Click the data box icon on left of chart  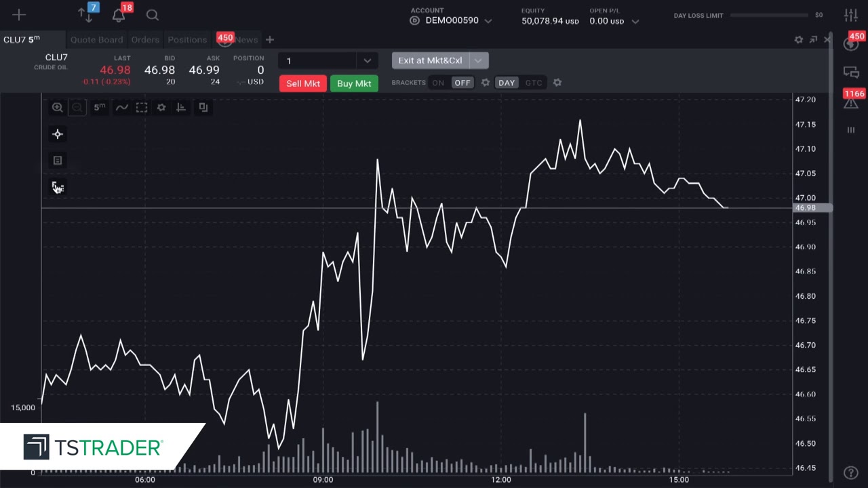[x=58, y=161]
